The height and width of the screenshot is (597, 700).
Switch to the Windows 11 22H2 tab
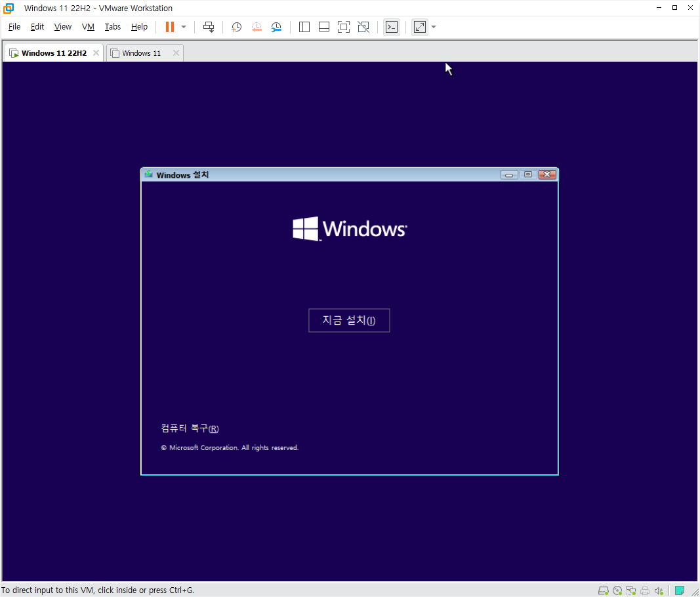point(54,53)
